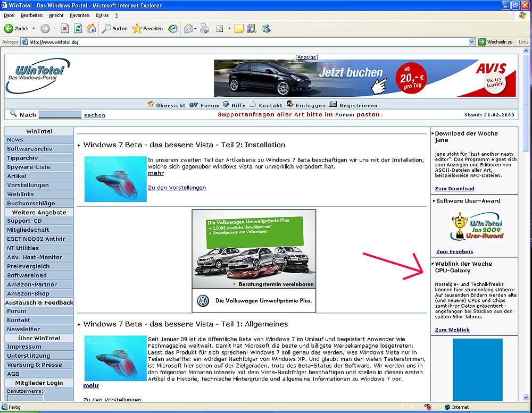
Task: Open Tipparchiv in the sidebar
Action: click(22, 158)
